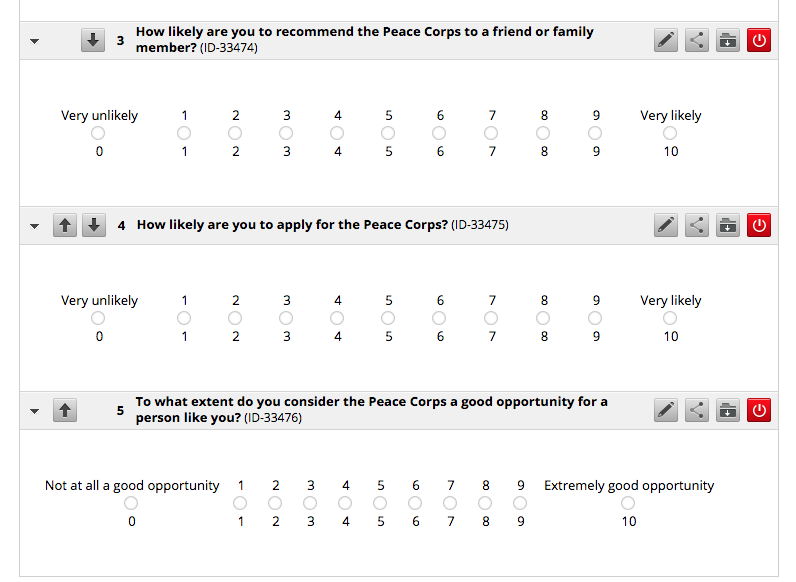This screenshot has width=796, height=582.
Task: Click the red power icon on question 3
Action: point(759,41)
